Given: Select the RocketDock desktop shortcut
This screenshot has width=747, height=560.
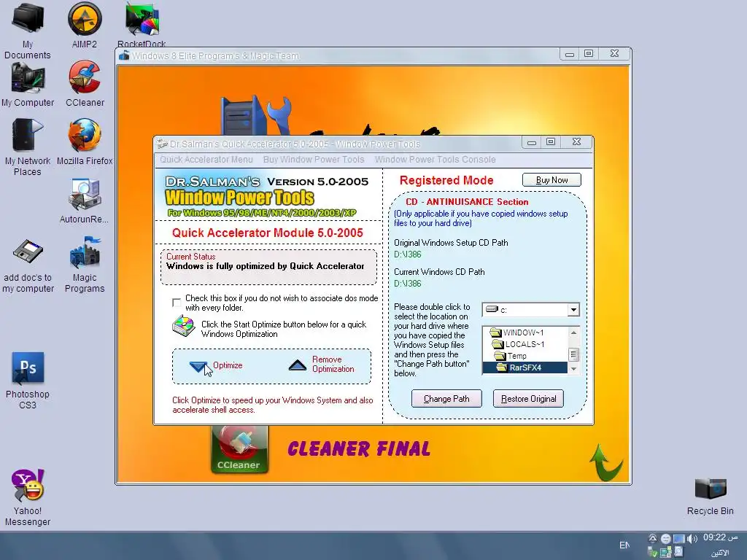Looking at the screenshot, I should coord(142,24).
